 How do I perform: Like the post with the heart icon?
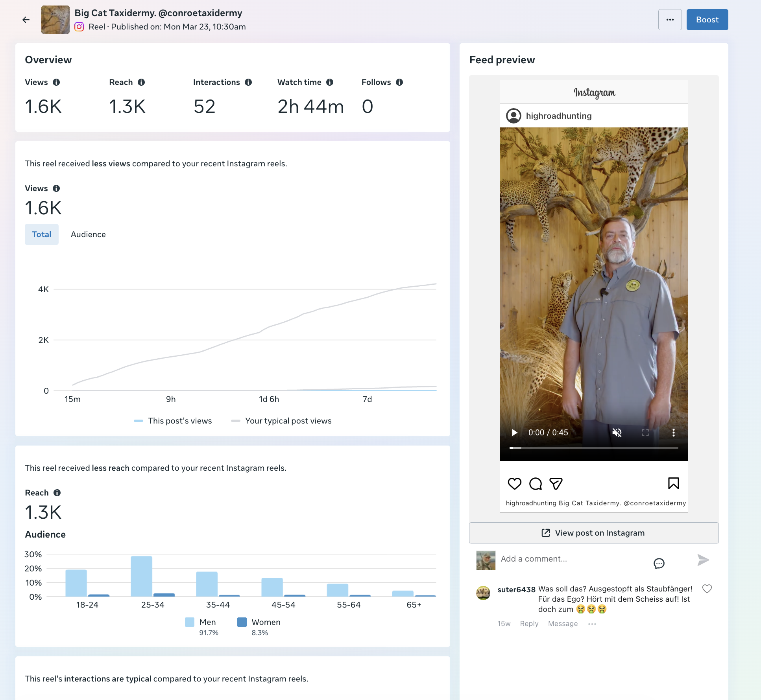515,483
